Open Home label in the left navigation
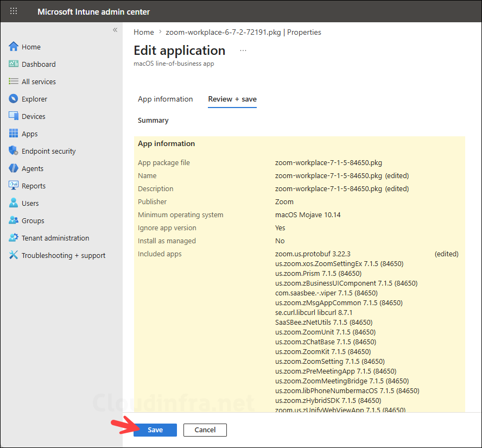The height and width of the screenshot is (448, 482). (31, 47)
